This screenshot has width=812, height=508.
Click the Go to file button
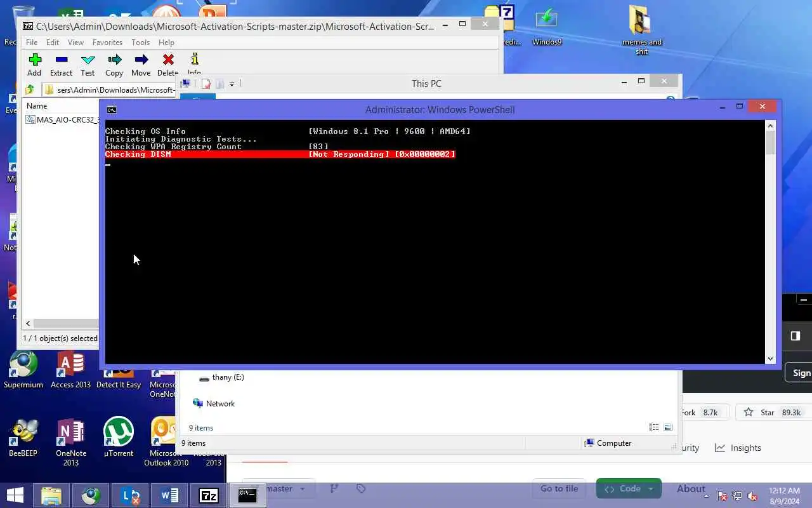(559, 488)
